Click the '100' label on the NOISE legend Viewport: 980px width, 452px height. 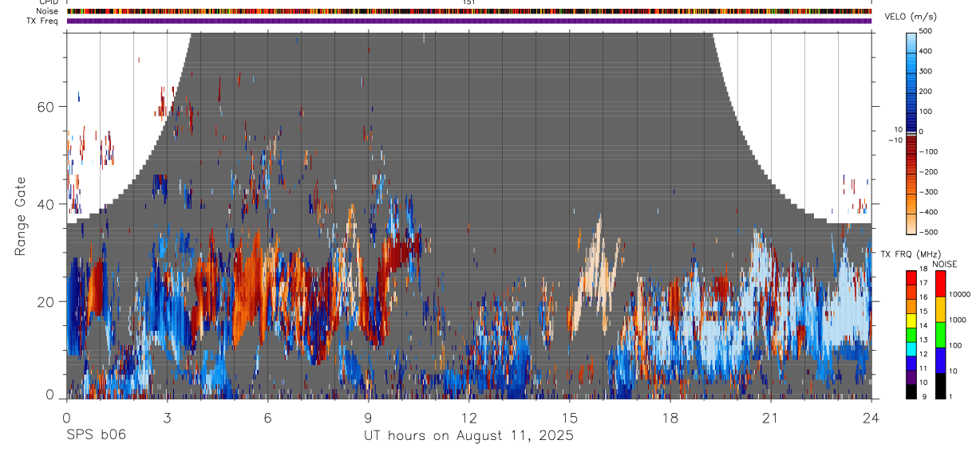pyautogui.click(x=954, y=345)
